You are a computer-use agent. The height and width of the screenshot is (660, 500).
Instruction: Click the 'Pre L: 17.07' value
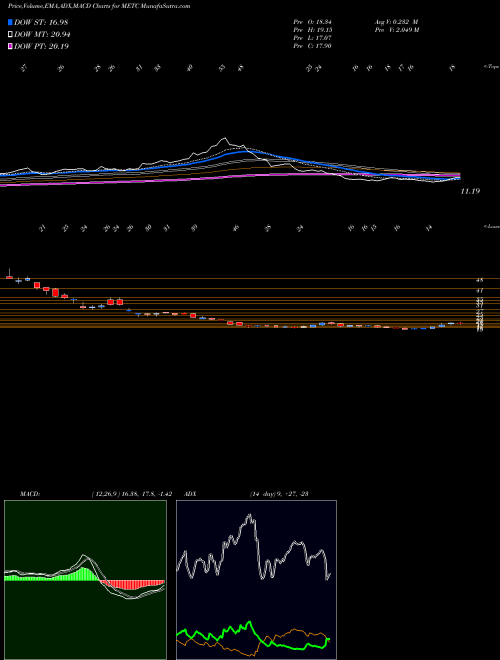click(312, 38)
